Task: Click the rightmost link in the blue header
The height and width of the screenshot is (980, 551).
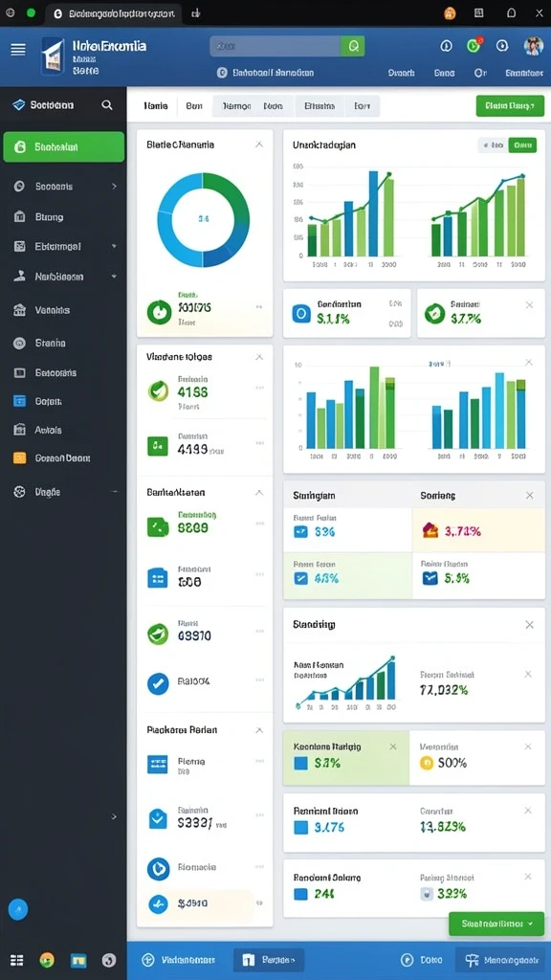Action: pyautogui.click(x=523, y=73)
